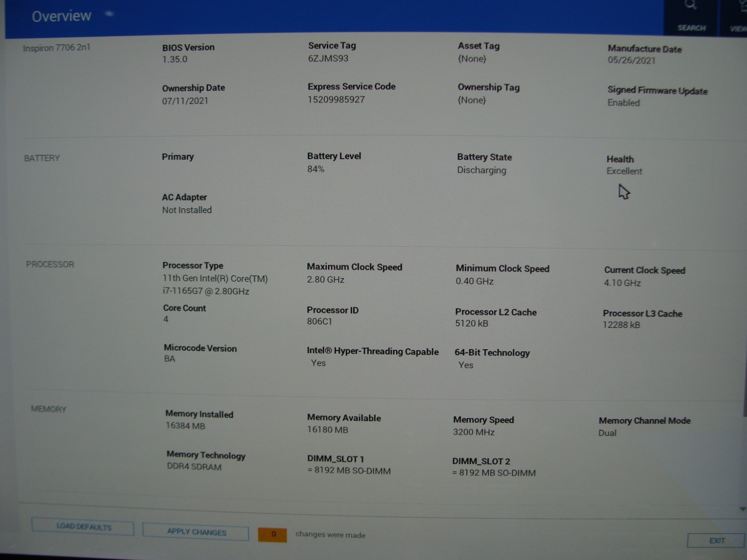The width and height of the screenshot is (747, 560).
Task: Click the Inspiron 7706 2n1 model name
Action: (x=56, y=48)
